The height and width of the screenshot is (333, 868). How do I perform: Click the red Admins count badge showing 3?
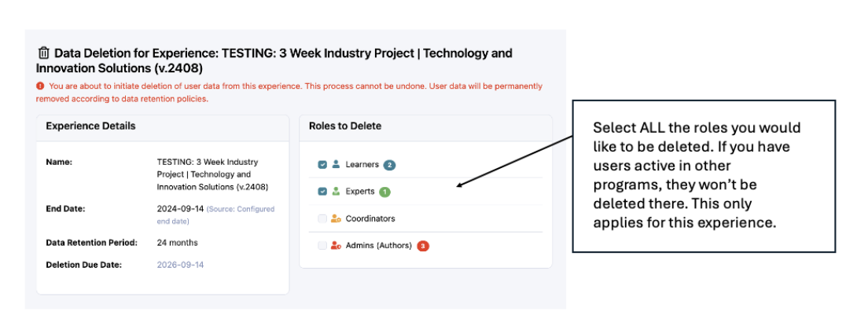pyautogui.click(x=423, y=246)
